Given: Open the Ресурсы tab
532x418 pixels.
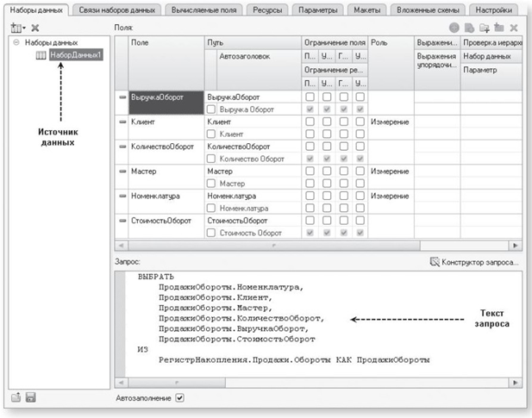Looking at the screenshot, I should click(267, 10).
